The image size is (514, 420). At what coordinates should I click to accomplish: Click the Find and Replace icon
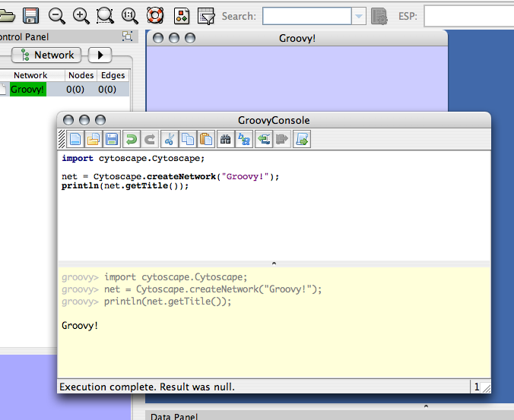pos(244,139)
